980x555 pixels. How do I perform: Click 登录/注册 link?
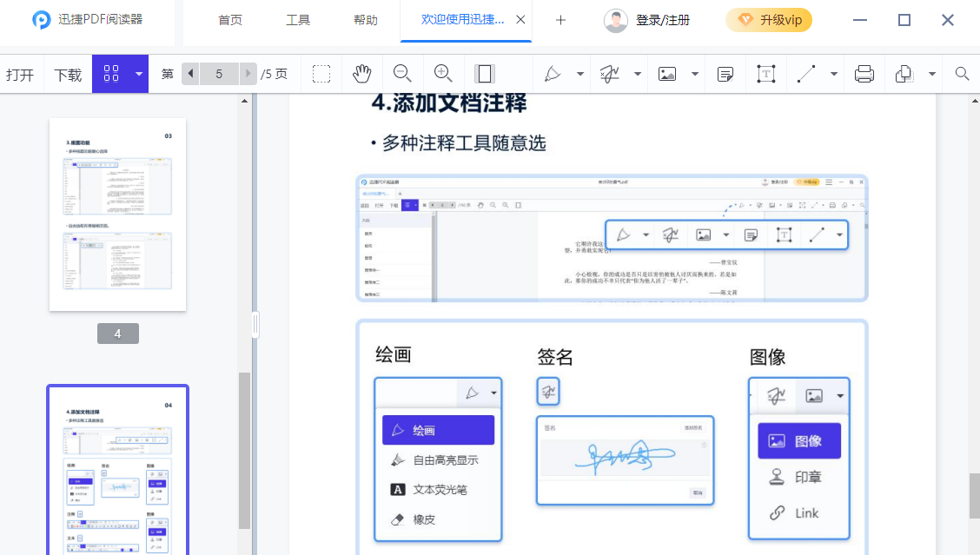point(663,20)
